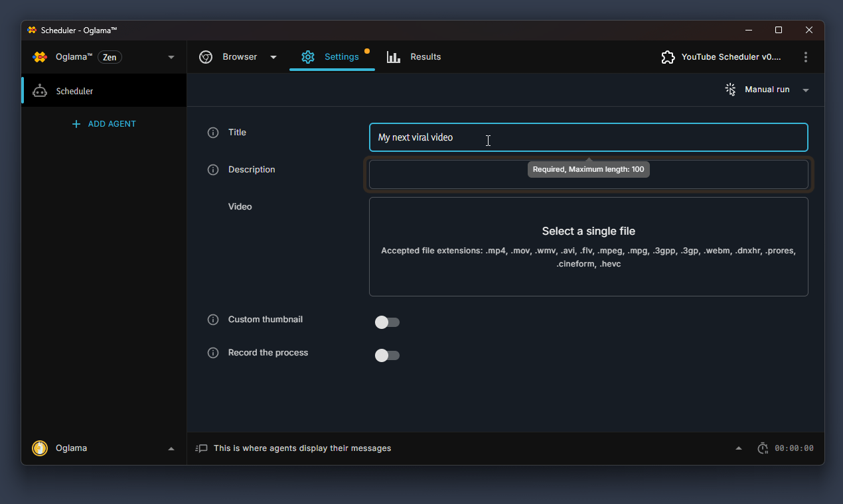Open the Oglama Zen account dropdown
The width and height of the screenshot is (843, 504).
171,57
